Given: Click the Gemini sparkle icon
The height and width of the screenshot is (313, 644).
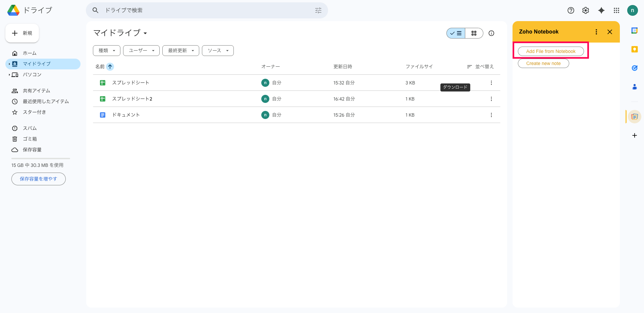Looking at the screenshot, I should coord(601,10).
